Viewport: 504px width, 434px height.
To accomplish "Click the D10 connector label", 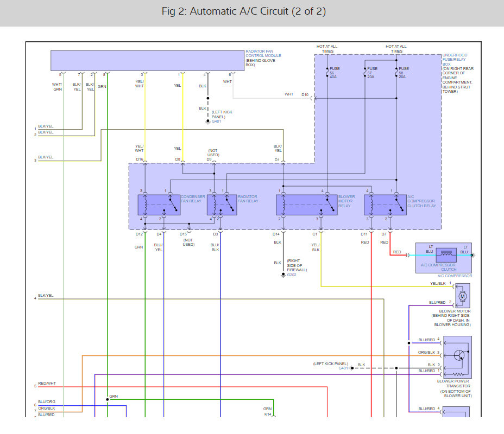I will pos(305,95).
